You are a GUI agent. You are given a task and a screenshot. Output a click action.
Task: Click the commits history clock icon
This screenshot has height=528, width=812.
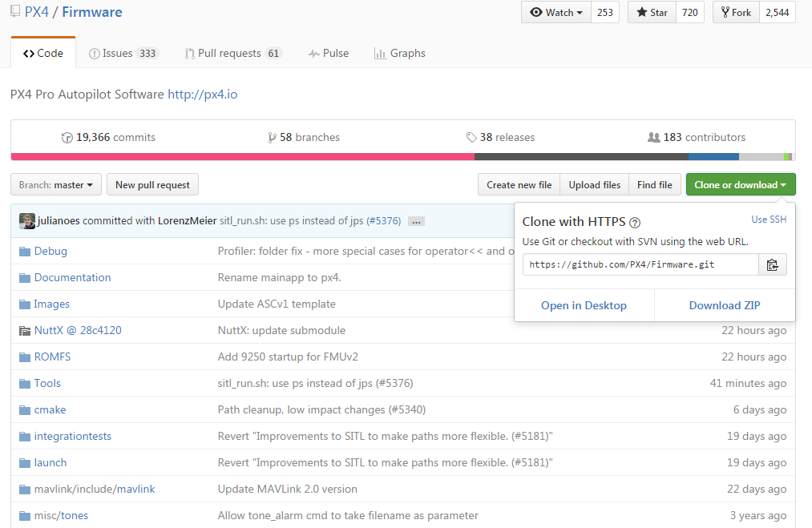(67, 138)
